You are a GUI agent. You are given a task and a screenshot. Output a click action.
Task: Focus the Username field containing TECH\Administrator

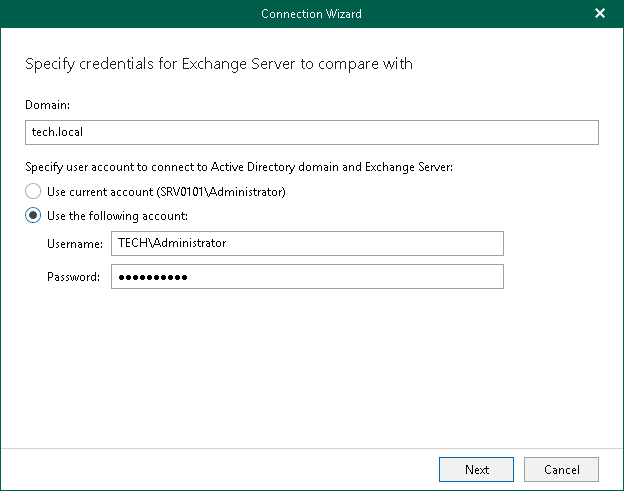tap(307, 243)
